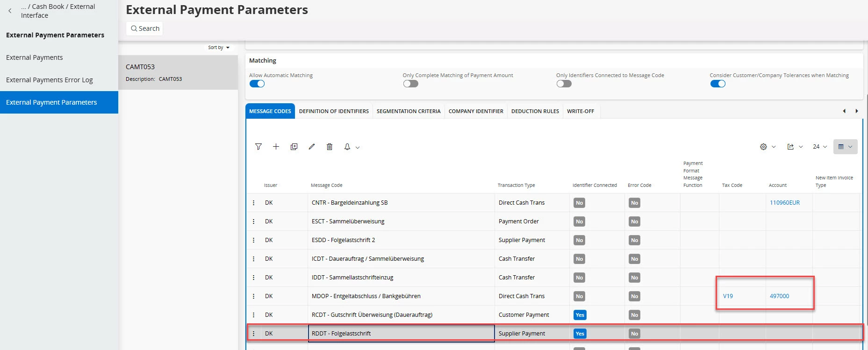This screenshot has width=868, height=350.
Task: Select the CAMT053 record in the list
Action: point(178,72)
